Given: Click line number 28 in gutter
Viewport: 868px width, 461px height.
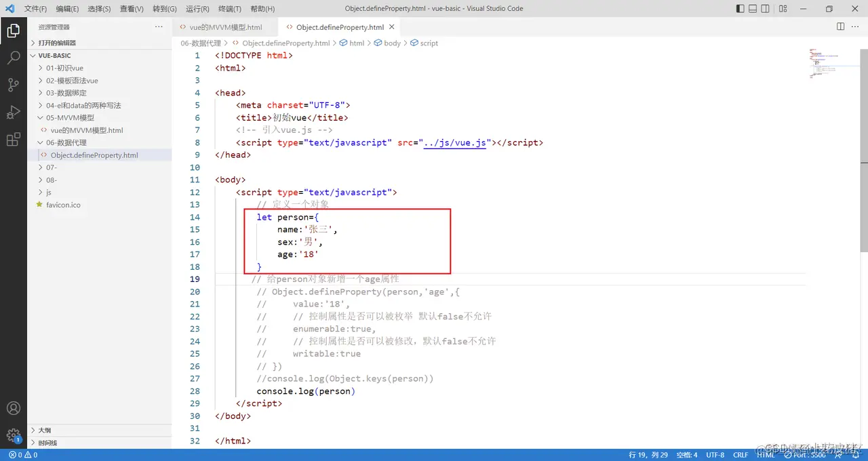Looking at the screenshot, I should [195, 391].
